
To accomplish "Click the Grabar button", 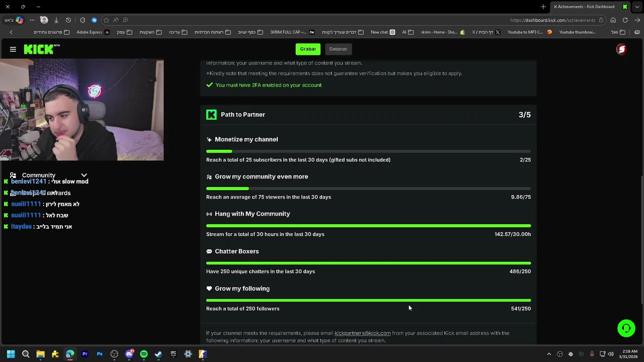I will coord(308,49).
